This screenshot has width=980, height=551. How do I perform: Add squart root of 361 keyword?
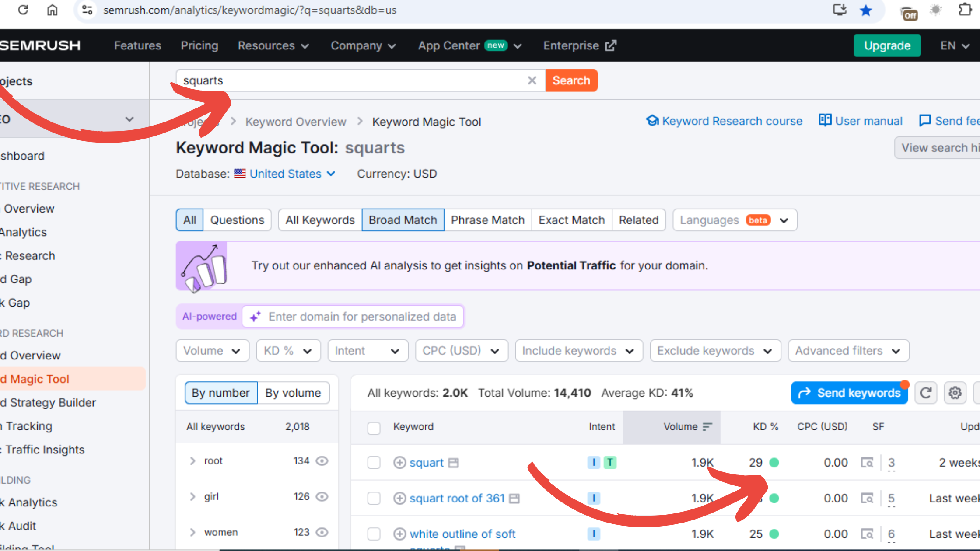click(x=399, y=499)
